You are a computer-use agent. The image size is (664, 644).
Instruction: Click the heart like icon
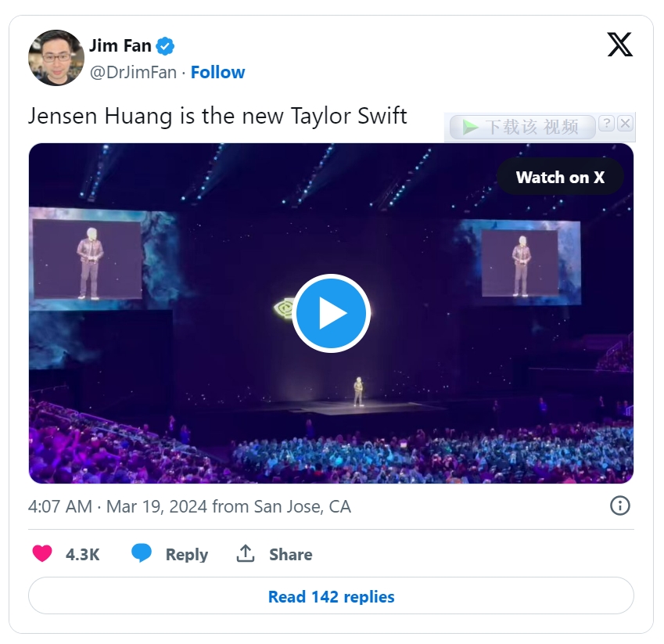(x=42, y=554)
